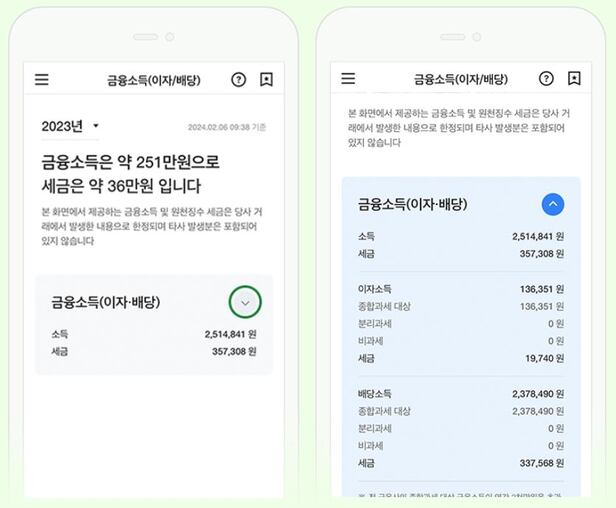Image resolution: width=616 pixels, height=508 pixels.
Task: Tap help question mark on left phone
Action: click(238, 80)
